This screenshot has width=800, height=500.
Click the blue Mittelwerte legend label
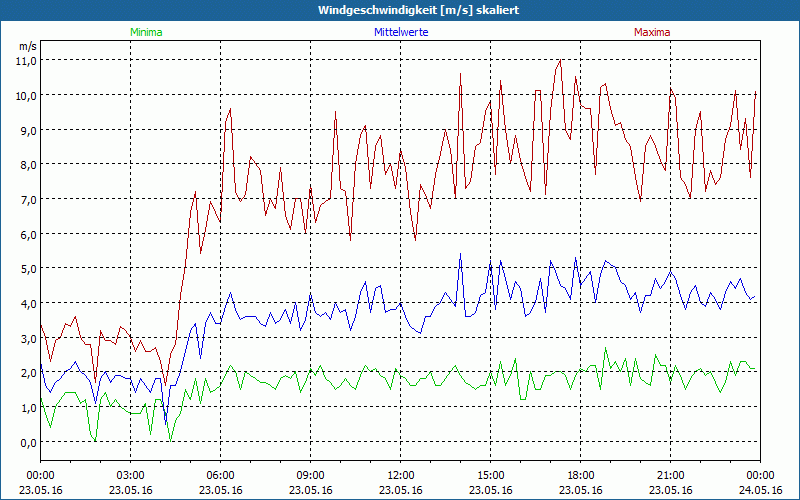point(401,32)
